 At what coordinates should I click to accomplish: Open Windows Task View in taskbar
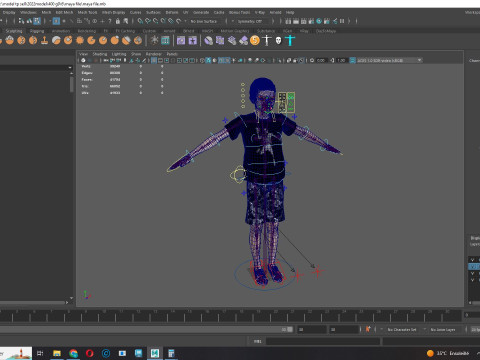40,353
